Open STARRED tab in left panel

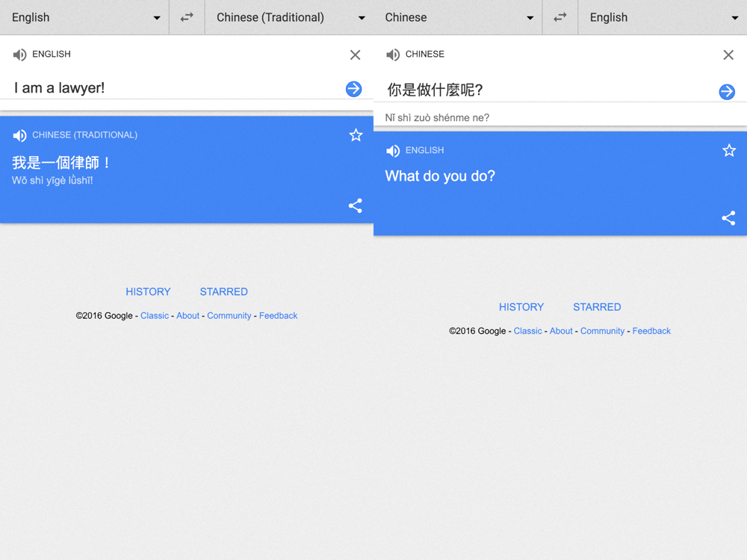[223, 292]
